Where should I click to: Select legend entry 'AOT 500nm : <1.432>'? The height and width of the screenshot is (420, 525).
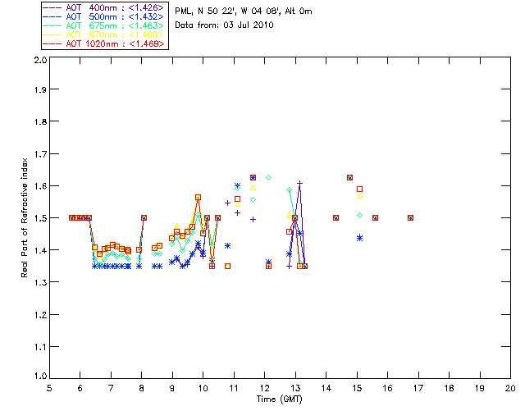(104, 16)
